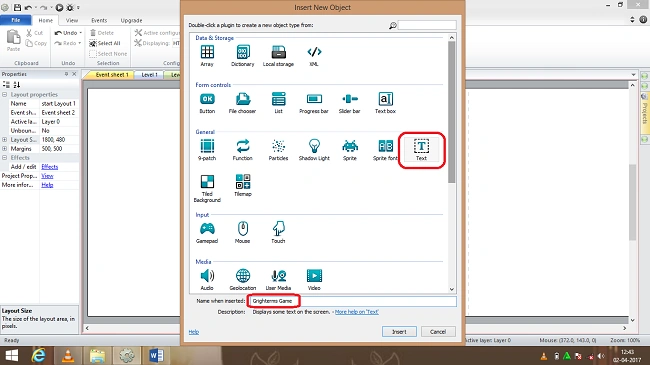Click the Project Properties View link
Image resolution: width=650 pixels, height=365 pixels.
click(47, 176)
